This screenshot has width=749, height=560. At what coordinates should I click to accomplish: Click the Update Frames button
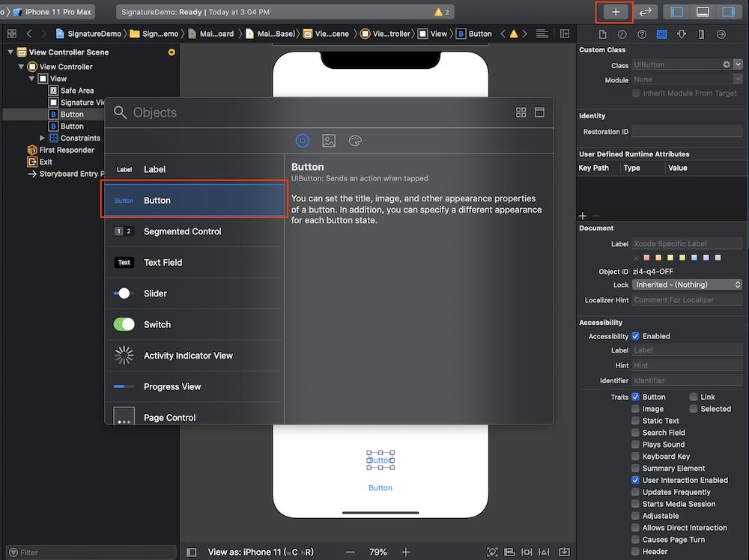[x=492, y=553]
